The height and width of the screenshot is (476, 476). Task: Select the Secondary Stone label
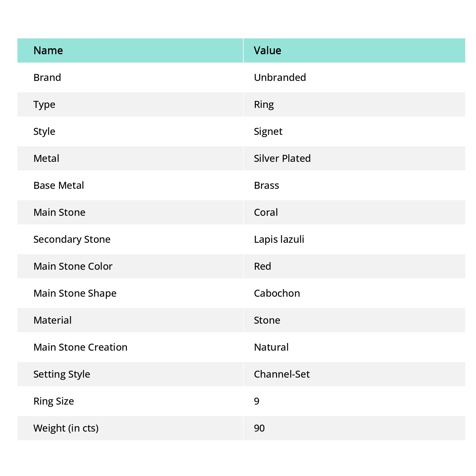(x=72, y=239)
